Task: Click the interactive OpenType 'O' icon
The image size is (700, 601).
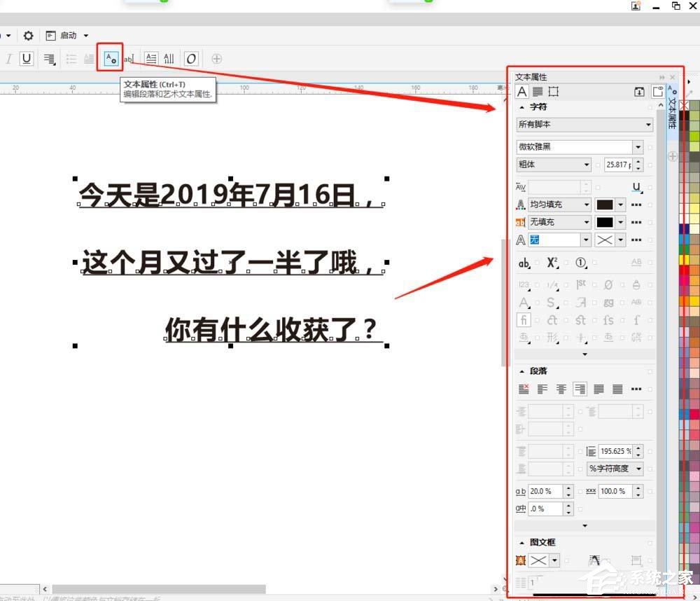Action: pos(191,59)
